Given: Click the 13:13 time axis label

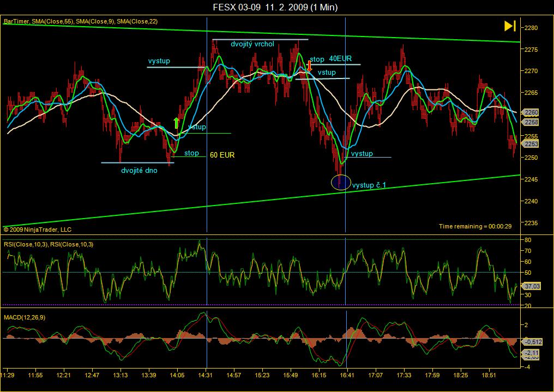Looking at the screenshot, I should [x=120, y=375].
